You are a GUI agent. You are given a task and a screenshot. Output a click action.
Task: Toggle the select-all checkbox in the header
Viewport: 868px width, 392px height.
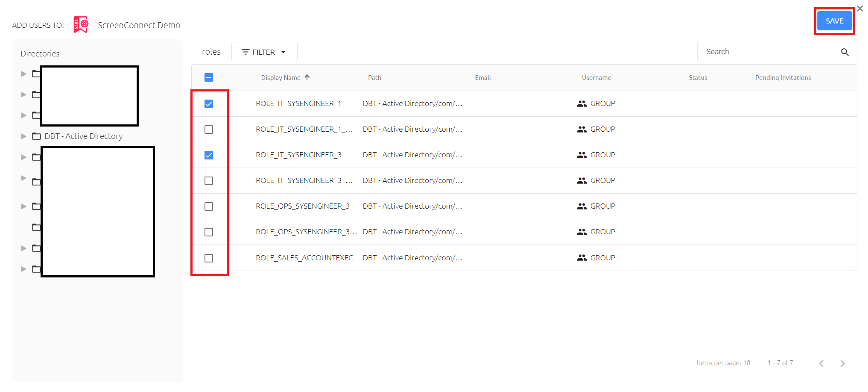(209, 77)
